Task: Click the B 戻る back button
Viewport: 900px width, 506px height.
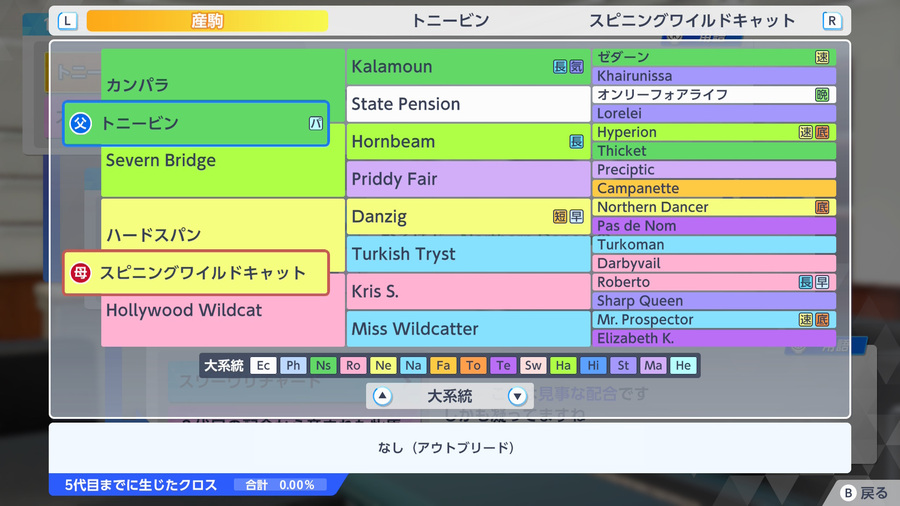Action: coord(864,493)
